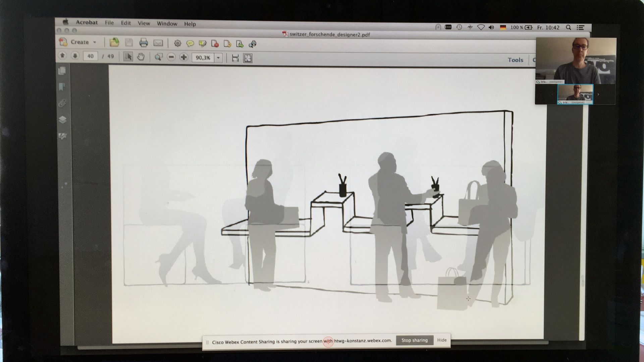Activate the Select tool arrow cursor
Screen dimensions: 644x362
[128, 57]
